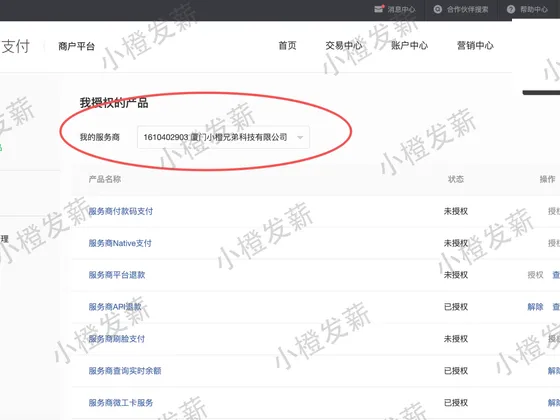560x420 pixels.
Task: Open the 帮助中心 text link
Action: pyautogui.click(x=534, y=10)
